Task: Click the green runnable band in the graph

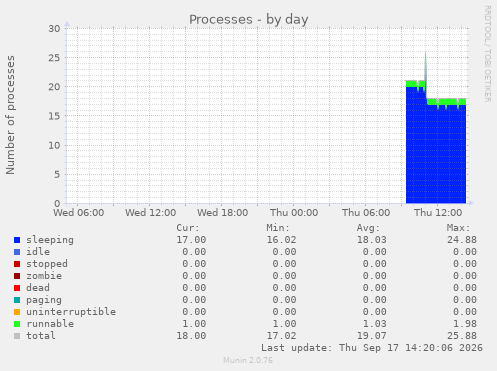Action: [447, 102]
